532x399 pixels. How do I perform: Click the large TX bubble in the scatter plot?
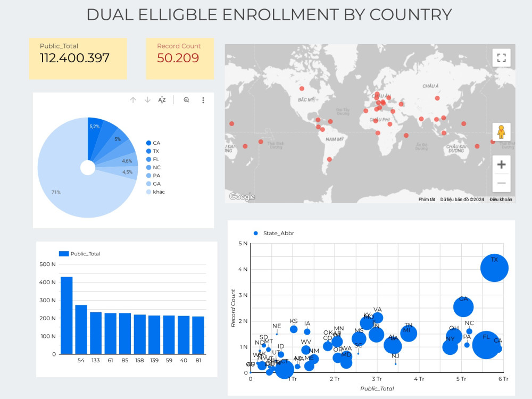494,268
